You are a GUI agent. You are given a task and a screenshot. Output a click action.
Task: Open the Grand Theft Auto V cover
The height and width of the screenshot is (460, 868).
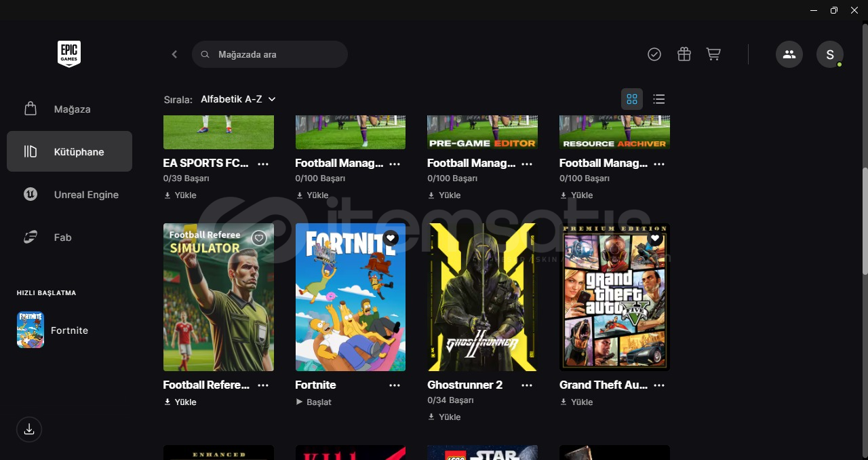tap(614, 297)
